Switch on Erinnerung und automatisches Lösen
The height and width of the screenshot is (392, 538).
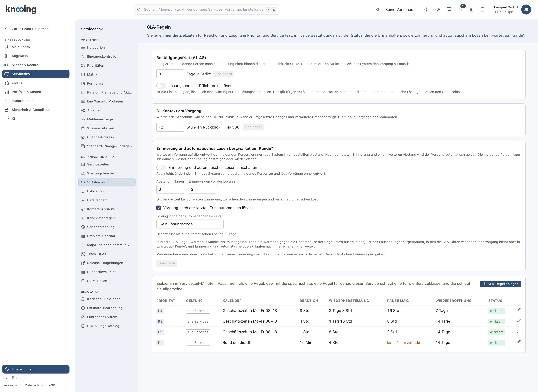[x=161, y=168]
